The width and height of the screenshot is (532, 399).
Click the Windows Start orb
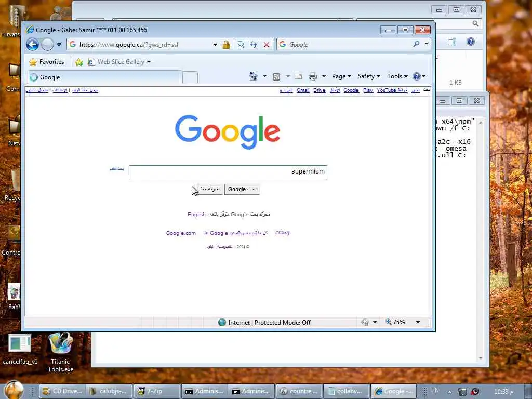pyautogui.click(x=14, y=390)
